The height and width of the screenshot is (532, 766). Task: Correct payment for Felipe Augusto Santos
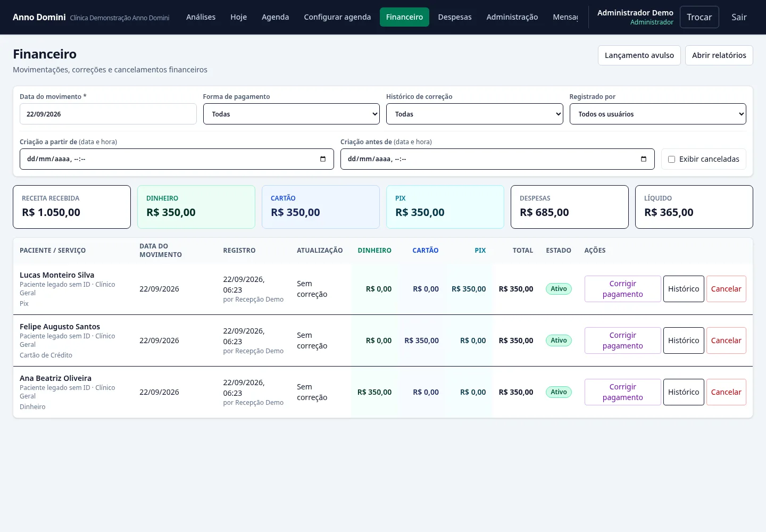623,340
